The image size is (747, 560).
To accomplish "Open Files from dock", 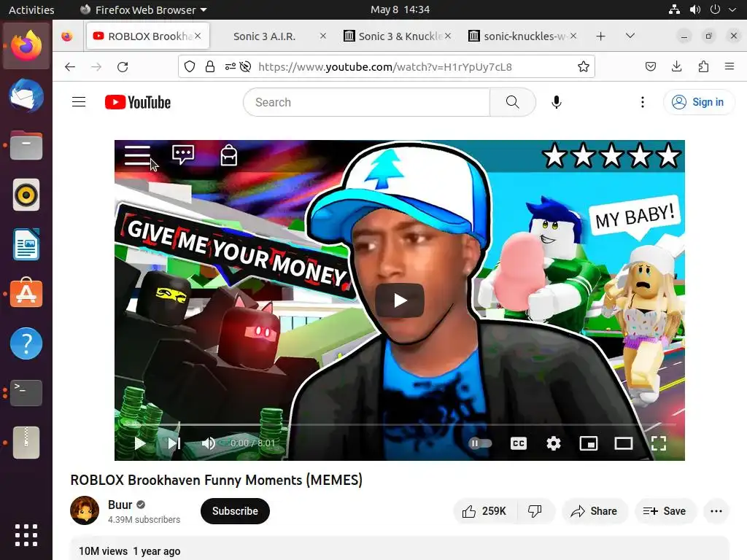I will coord(26,145).
